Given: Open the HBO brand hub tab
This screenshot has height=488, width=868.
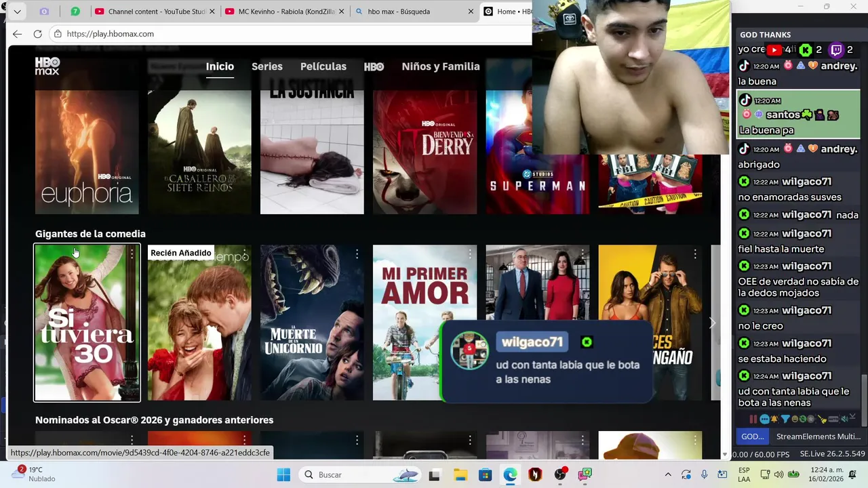Looking at the screenshot, I should pyautogui.click(x=374, y=66).
